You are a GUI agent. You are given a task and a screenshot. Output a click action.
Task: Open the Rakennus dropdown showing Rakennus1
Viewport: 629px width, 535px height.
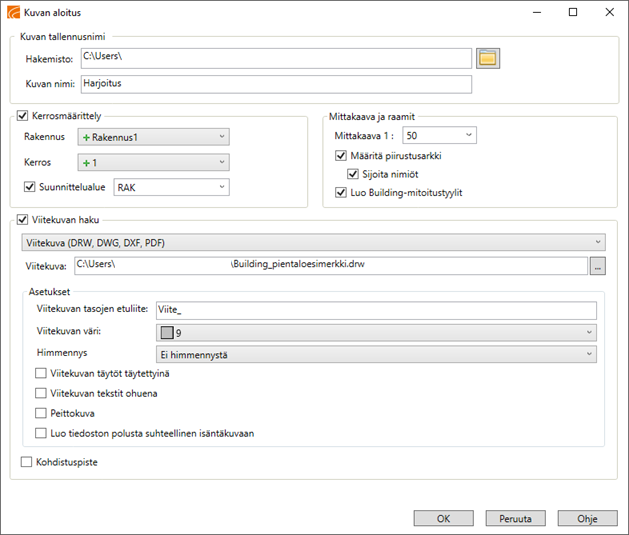(154, 136)
